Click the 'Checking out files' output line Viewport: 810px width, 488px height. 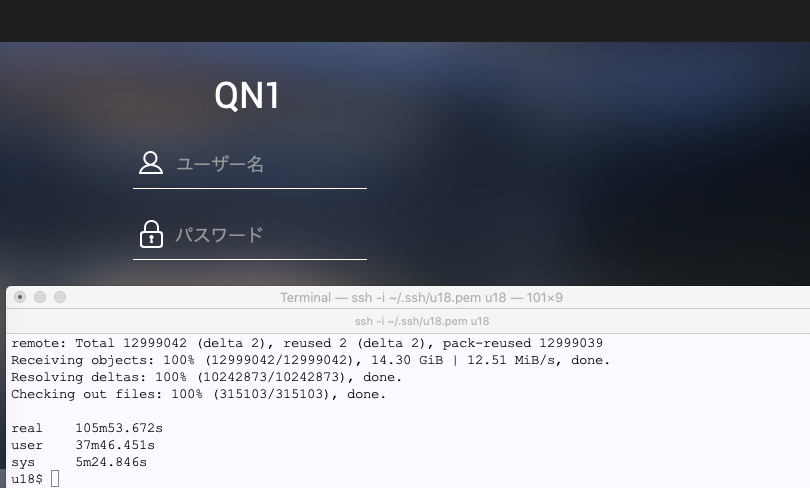point(198,394)
